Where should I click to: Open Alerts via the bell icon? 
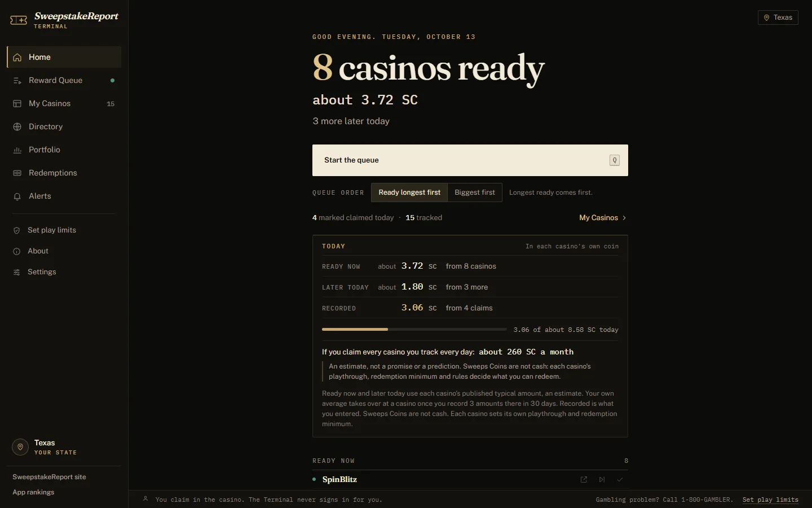tap(17, 196)
